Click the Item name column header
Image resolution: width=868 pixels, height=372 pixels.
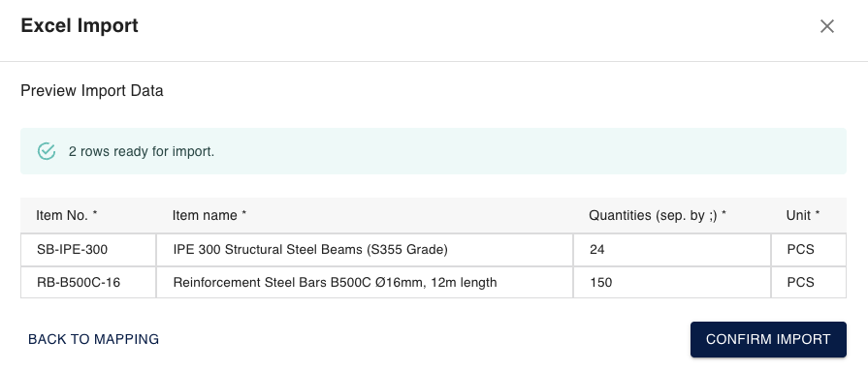point(209,216)
